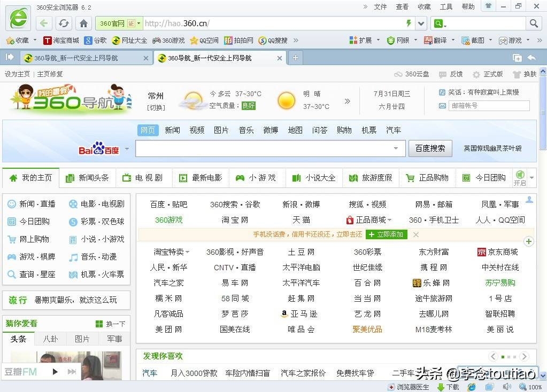The width and height of the screenshot is (547, 392).
Task: Open the 收藏 favorites dropdown arrow
Action: [x=34, y=40]
